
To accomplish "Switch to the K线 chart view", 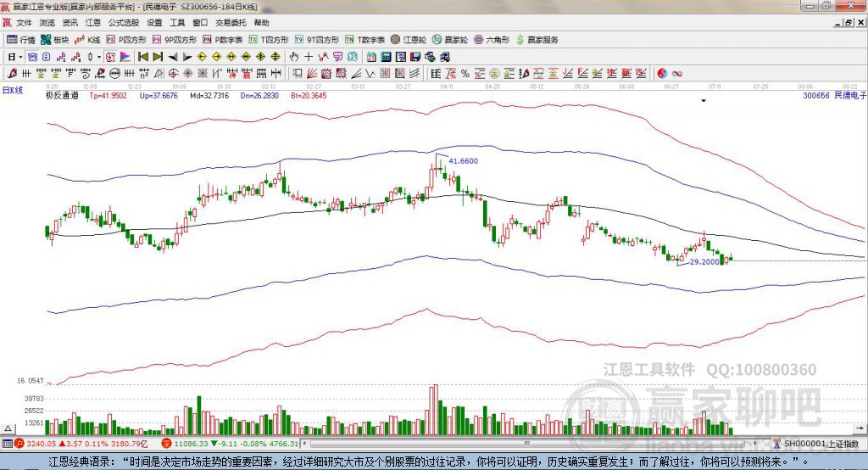I will point(87,40).
